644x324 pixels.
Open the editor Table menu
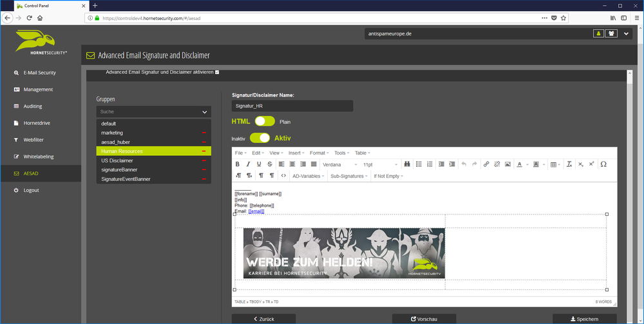pyautogui.click(x=362, y=153)
